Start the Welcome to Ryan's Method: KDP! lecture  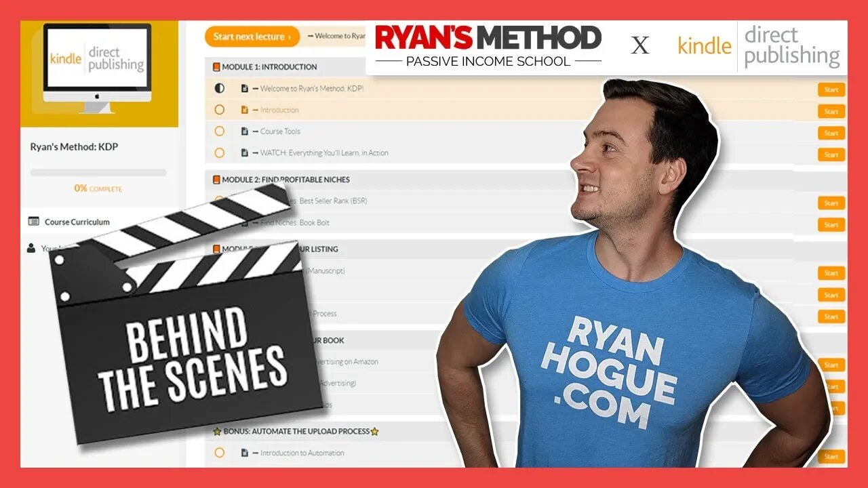tap(831, 89)
